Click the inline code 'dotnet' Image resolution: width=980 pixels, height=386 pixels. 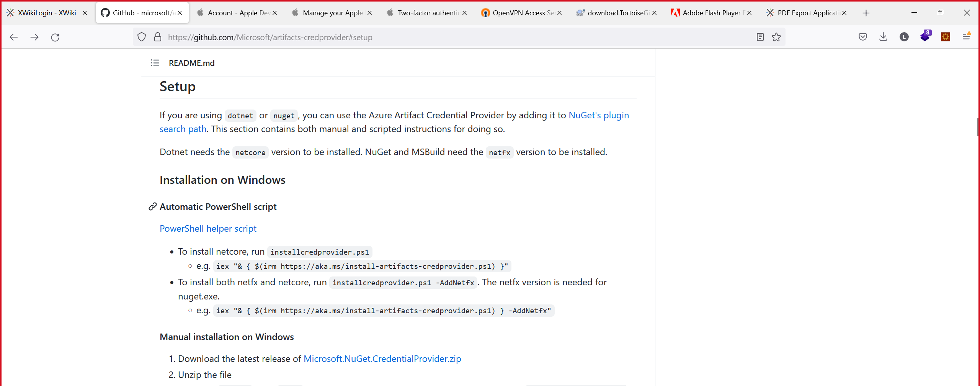click(x=240, y=116)
